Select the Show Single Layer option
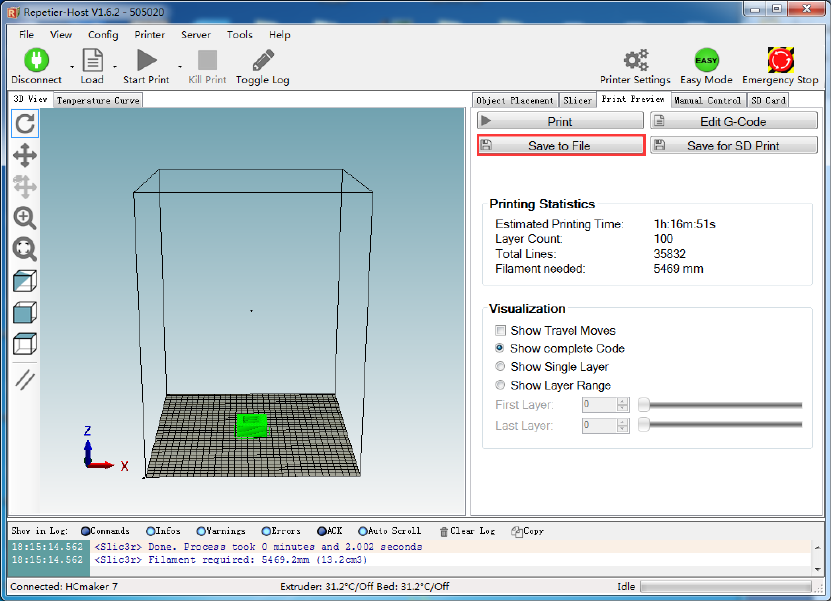Viewport: 831px width, 601px height. coord(500,366)
